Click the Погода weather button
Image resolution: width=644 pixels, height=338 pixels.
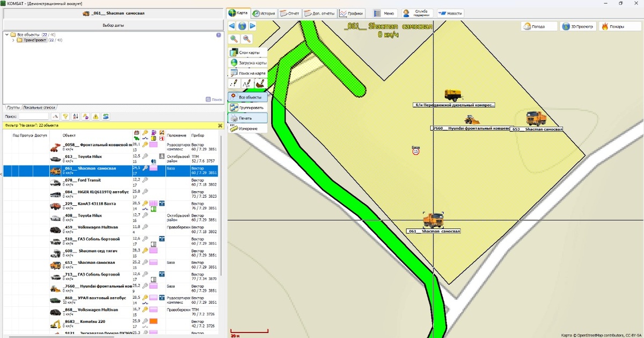point(539,26)
